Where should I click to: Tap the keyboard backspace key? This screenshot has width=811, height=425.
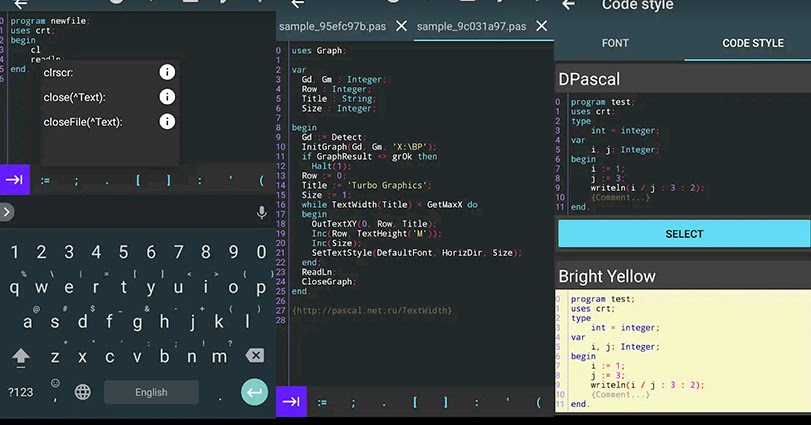click(255, 355)
